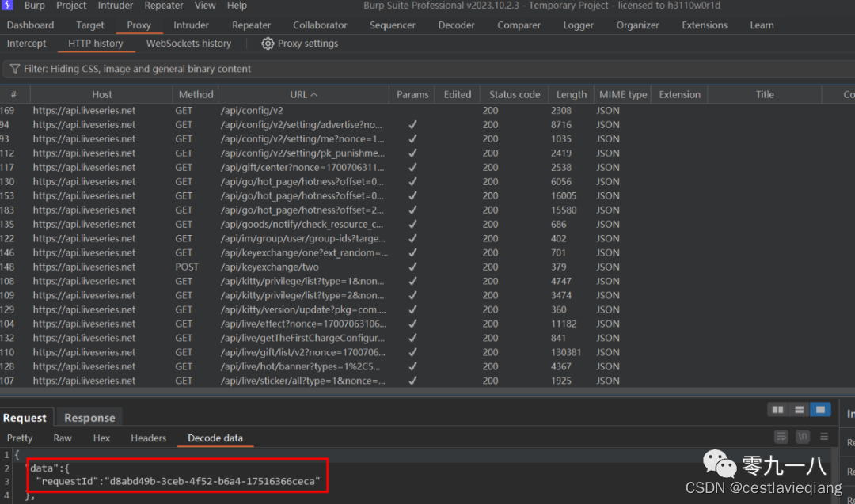Toggle show non-printable characters \n icon
855x504 pixels.
tap(803, 437)
